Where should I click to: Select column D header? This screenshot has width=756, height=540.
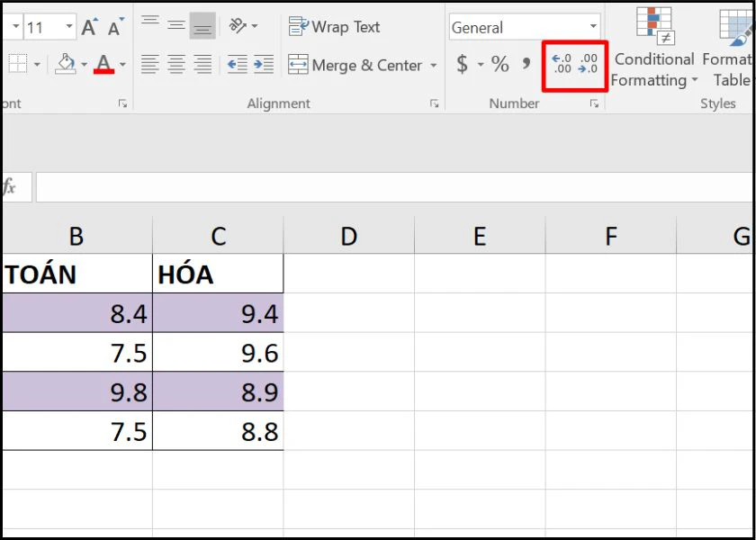pos(349,236)
